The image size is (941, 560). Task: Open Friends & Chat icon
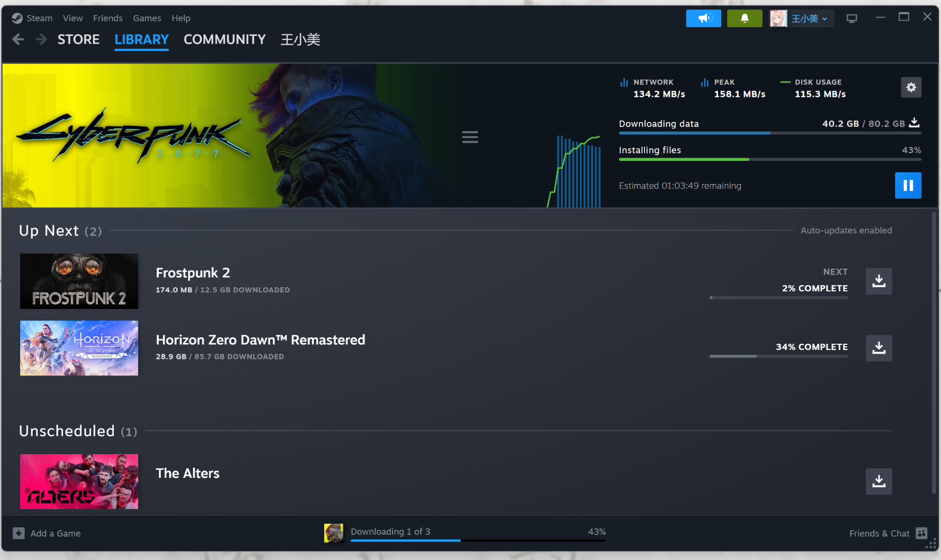tap(922, 533)
